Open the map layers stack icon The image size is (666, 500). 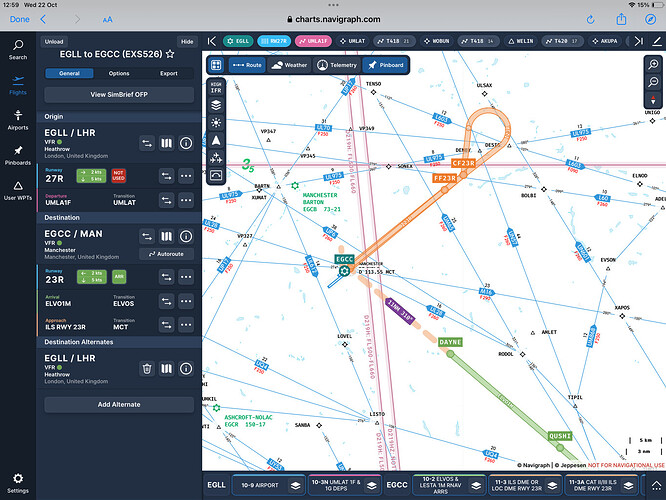pyautogui.click(x=216, y=105)
